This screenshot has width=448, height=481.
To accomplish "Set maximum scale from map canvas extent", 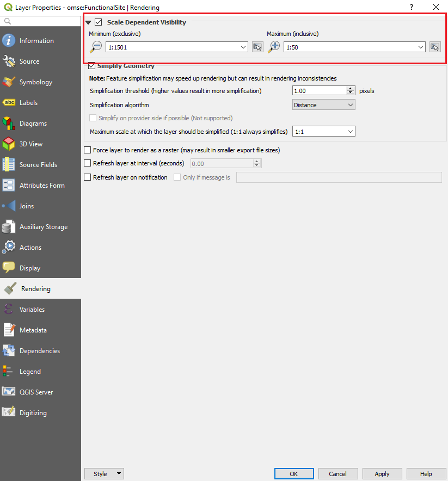I will pyautogui.click(x=435, y=47).
